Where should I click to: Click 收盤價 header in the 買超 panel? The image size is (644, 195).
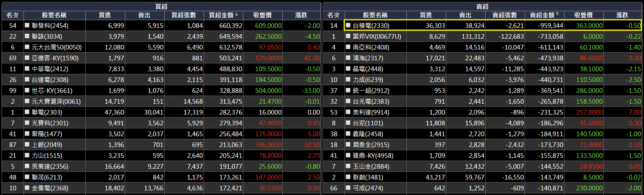pos(263,15)
